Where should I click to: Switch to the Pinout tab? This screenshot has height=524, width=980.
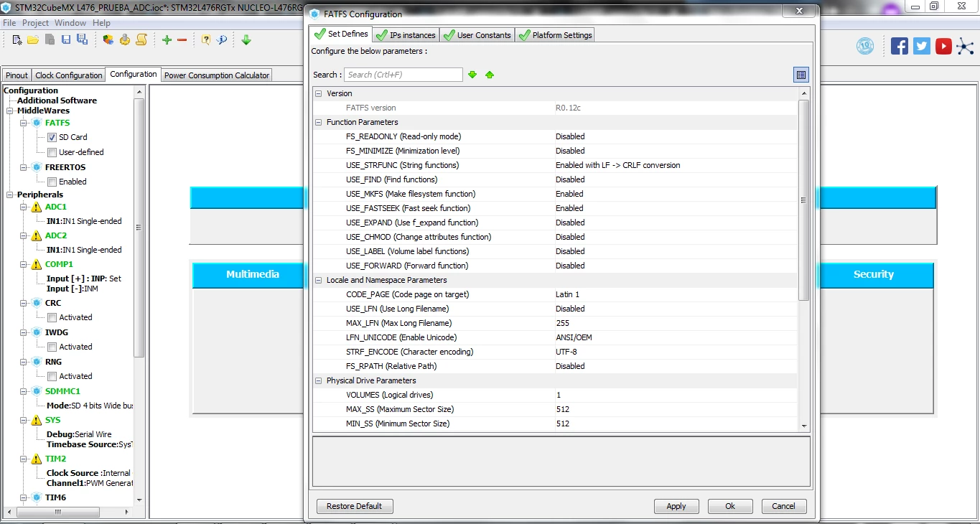tap(17, 75)
